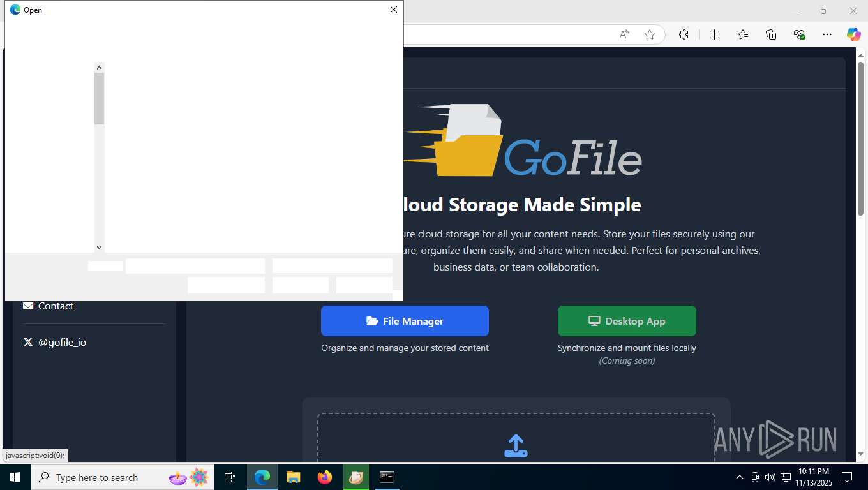This screenshot has width=868, height=490.
Task: Click the network icon in system tray
Action: [785, 477]
